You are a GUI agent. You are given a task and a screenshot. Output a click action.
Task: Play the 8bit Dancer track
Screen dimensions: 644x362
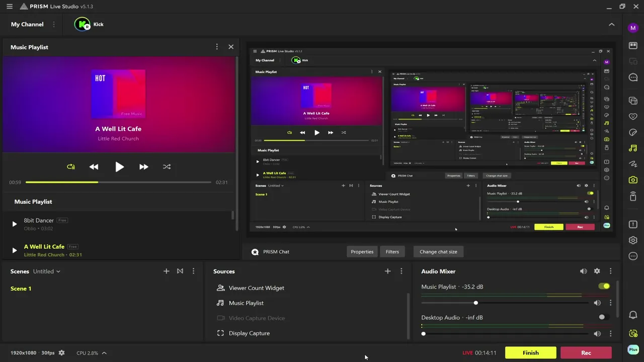pos(14,224)
